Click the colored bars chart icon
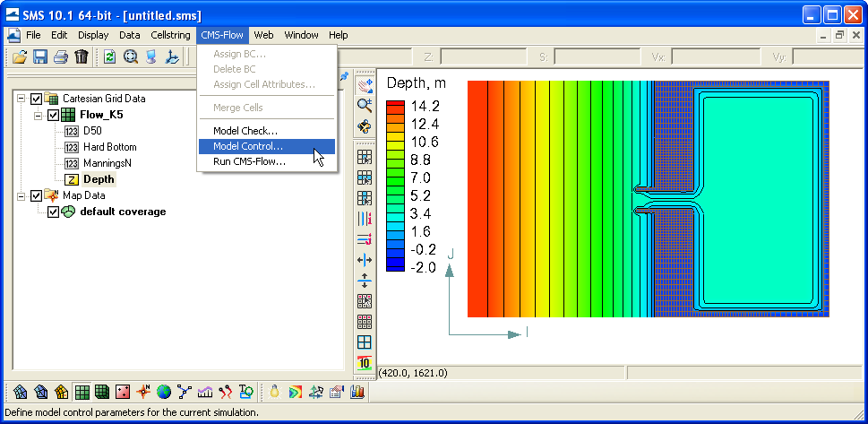Image resolution: width=868 pixels, height=424 pixels. [357, 393]
